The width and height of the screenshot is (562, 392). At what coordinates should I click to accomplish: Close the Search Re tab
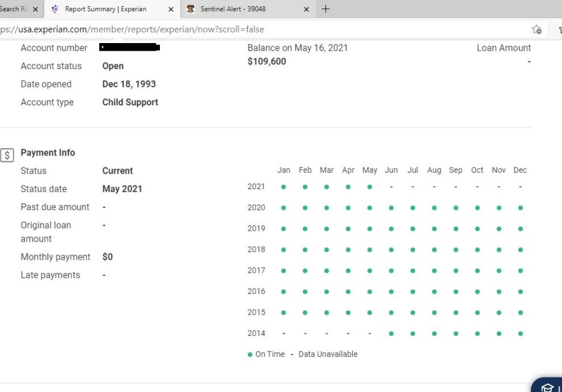click(x=35, y=9)
